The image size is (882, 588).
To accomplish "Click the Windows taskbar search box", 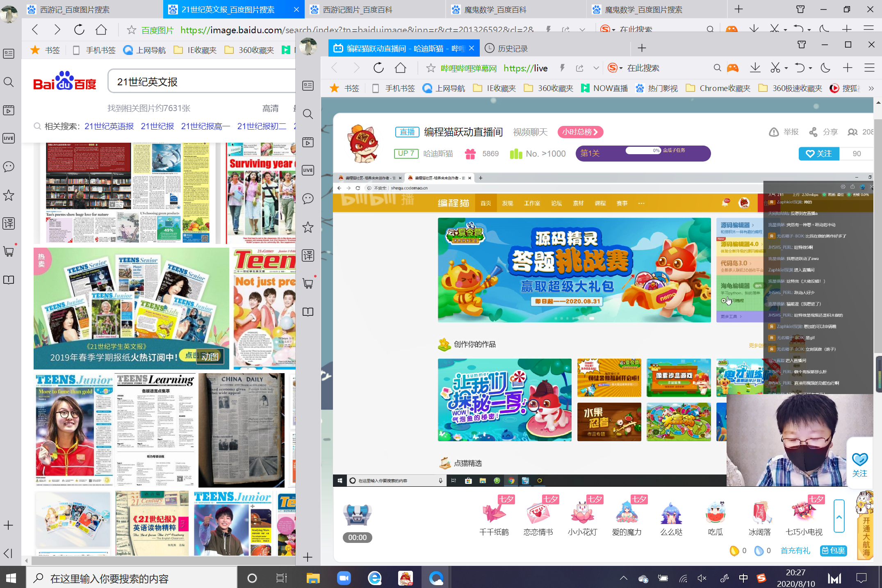I will click(x=132, y=578).
